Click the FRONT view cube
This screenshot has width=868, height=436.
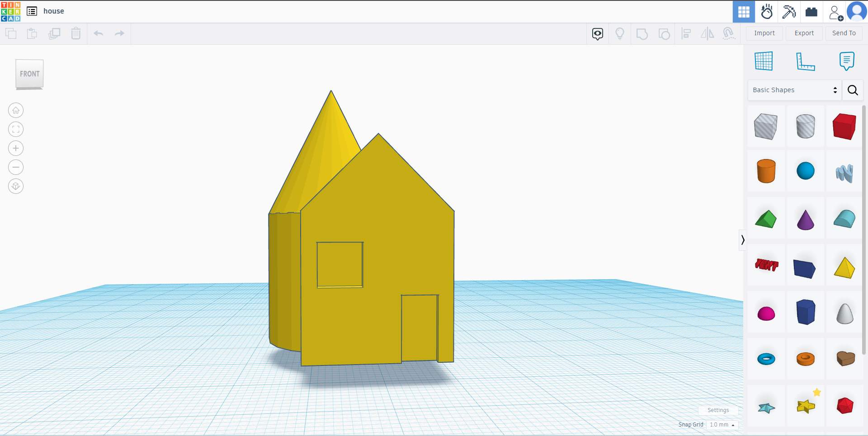pyautogui.click(x=29, y=74)
